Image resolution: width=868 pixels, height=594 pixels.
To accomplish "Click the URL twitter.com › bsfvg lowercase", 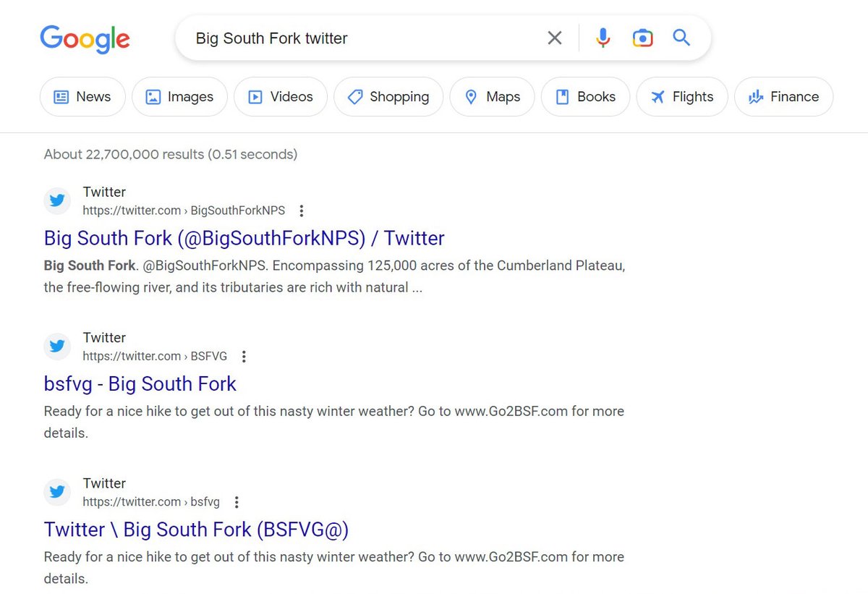I will [151, 501].
